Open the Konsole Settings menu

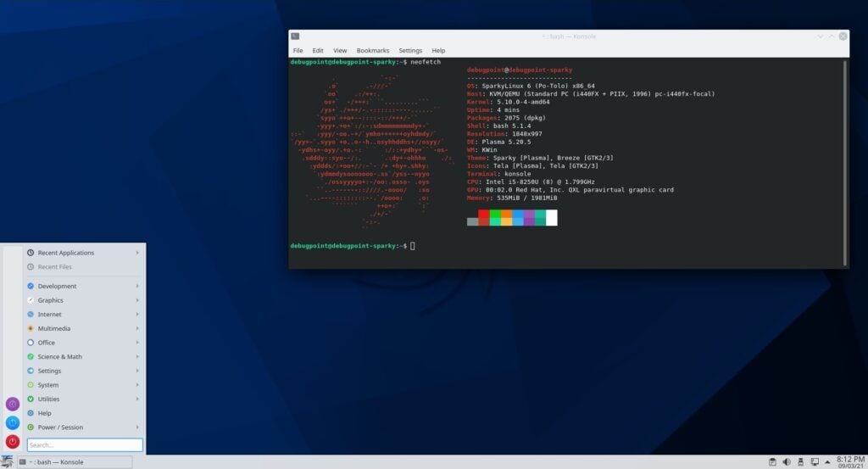(410, 50)
